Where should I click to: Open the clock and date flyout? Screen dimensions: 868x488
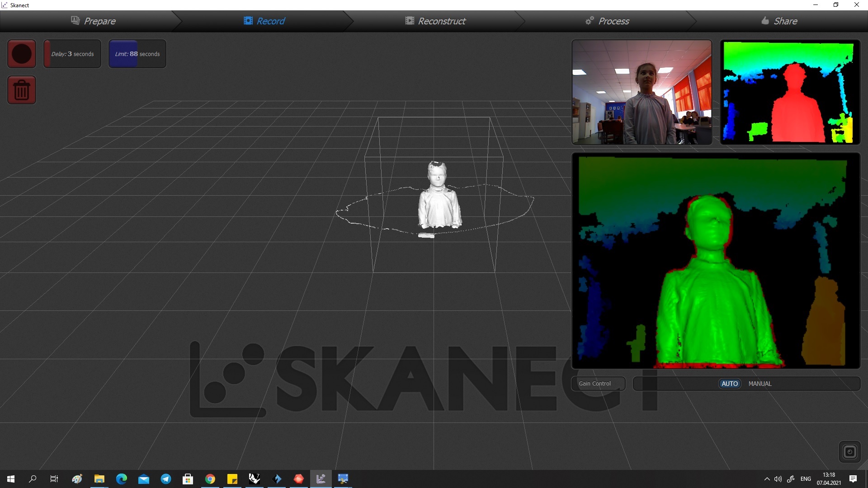coord(829,479)
